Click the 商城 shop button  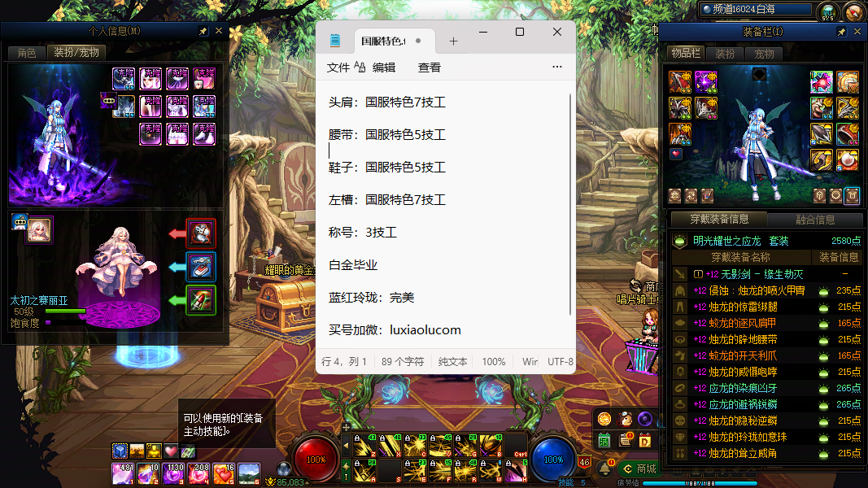click(x=639, y=468)
